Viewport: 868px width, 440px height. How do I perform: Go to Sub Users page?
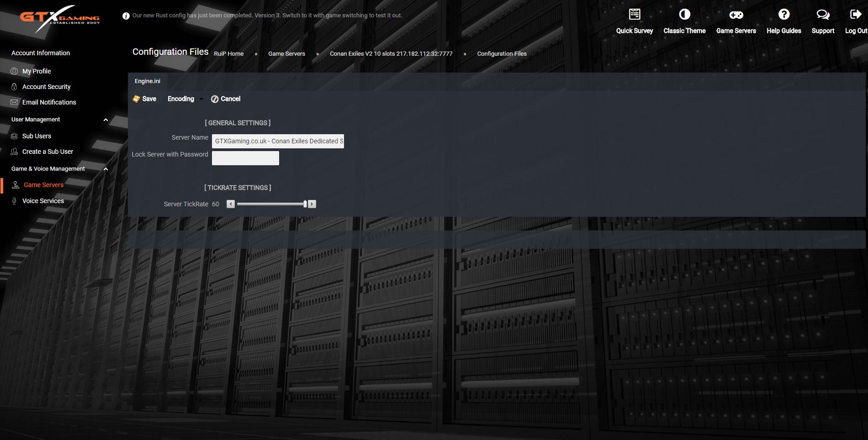point(37,136)
